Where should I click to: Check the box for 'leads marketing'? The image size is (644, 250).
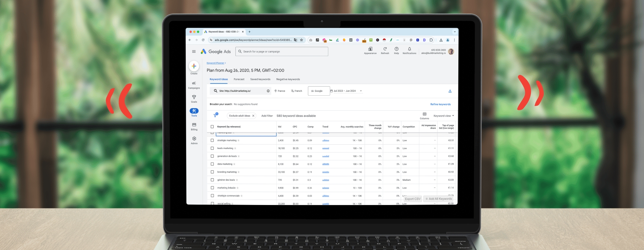click(212, 148)
